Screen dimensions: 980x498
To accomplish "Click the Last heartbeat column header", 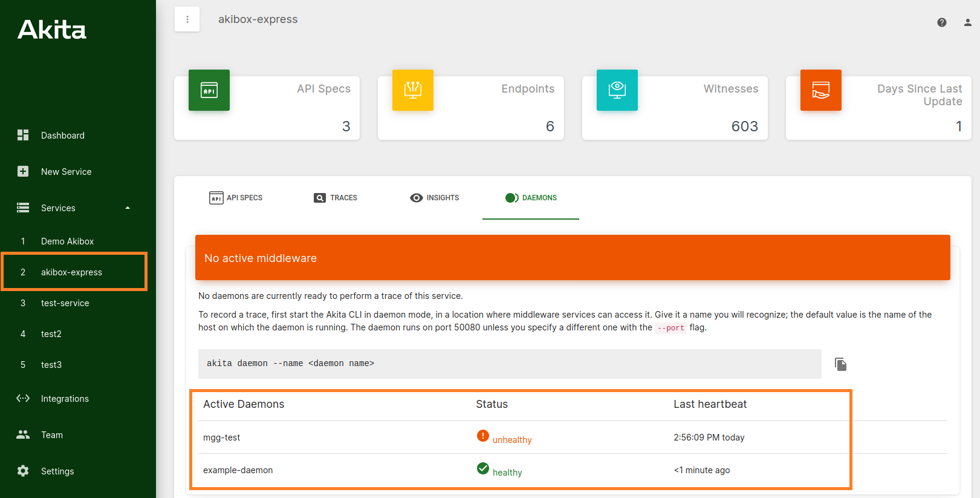I will point(710,404).
